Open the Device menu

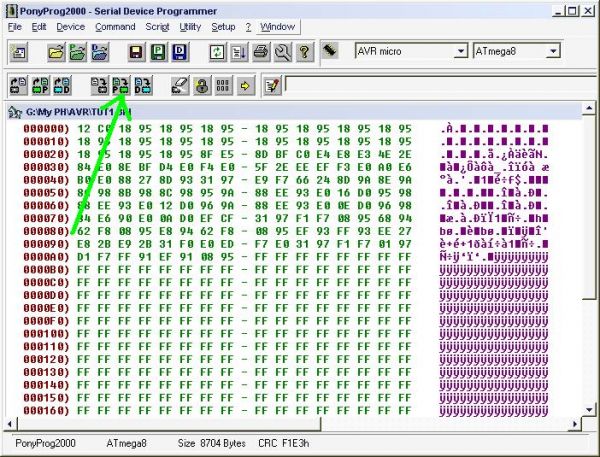[71, 27]
